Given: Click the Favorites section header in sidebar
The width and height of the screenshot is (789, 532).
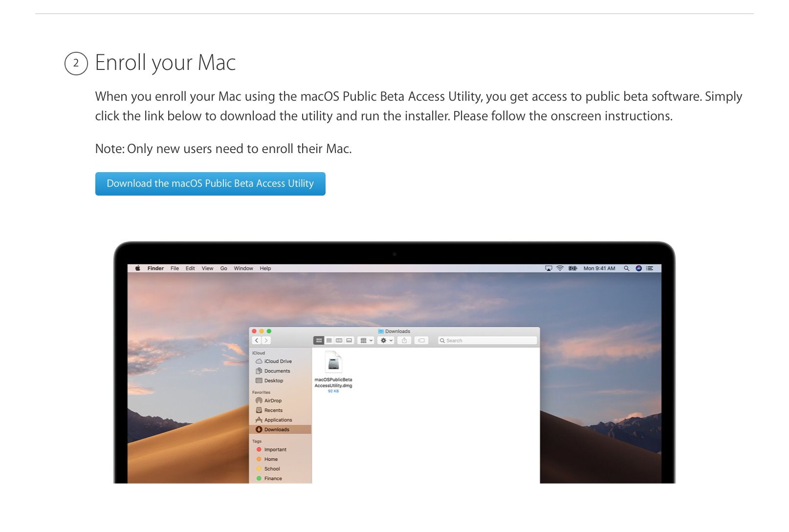Looking at the screenshot, I should pos(261,392).
